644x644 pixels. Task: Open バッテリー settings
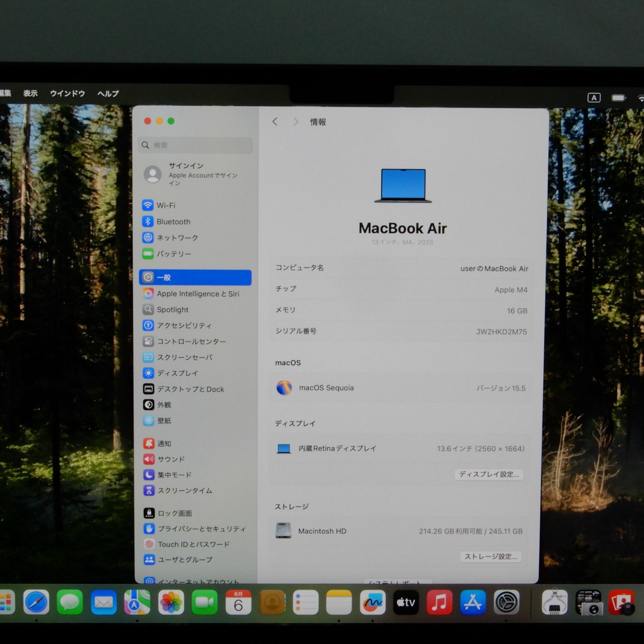(195, 254)
